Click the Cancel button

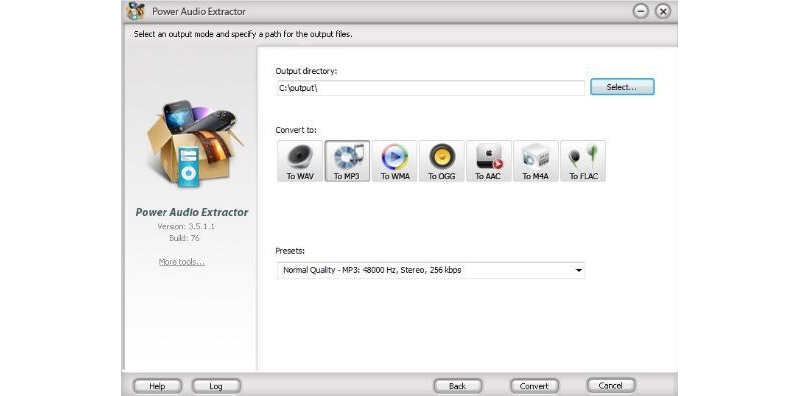[x=611, y=386]
